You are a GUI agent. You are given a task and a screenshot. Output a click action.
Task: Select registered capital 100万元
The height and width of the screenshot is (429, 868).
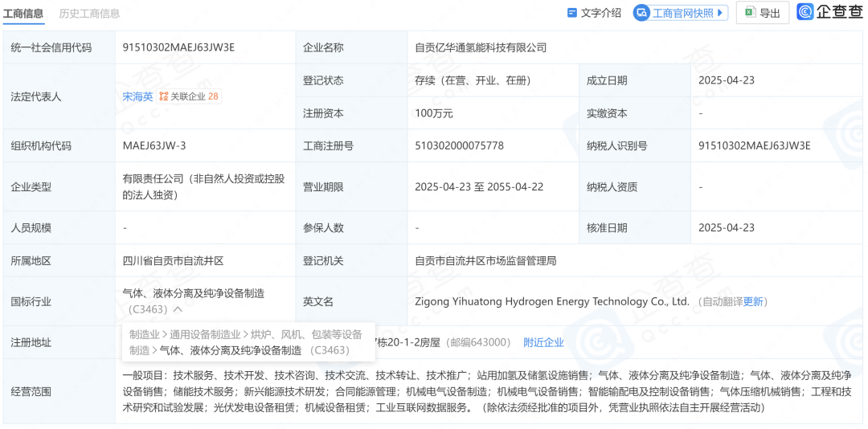(434, 113)
